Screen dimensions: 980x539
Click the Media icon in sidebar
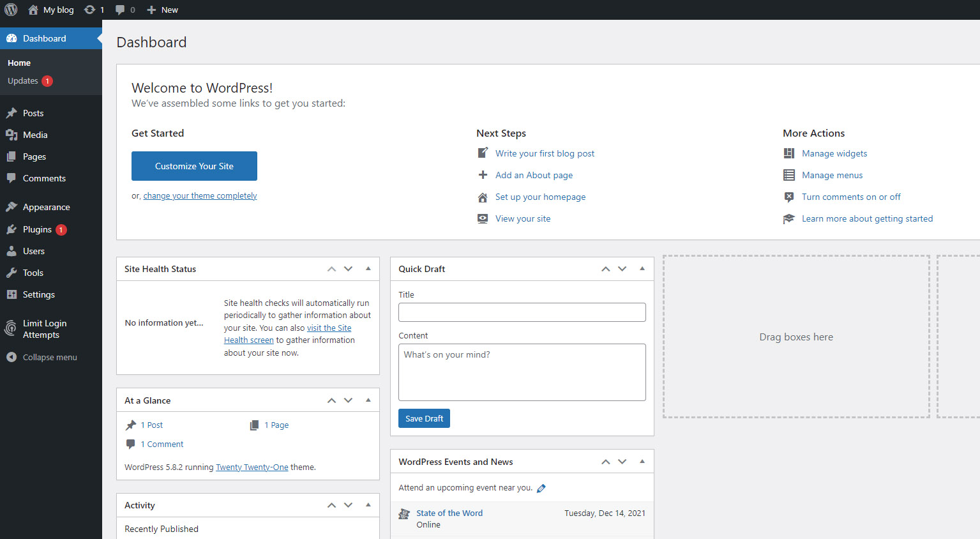click(11, 135)
